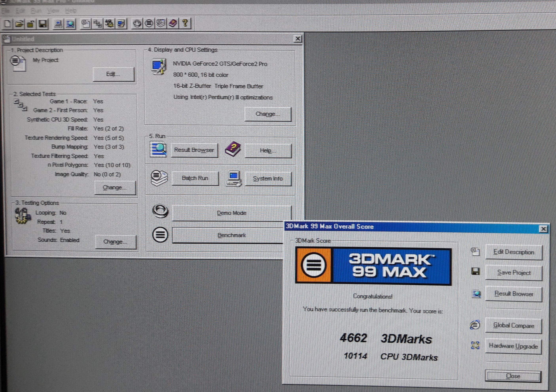Click the Batch Run stacked pages toolbar icon
Screen dimensions: 556x392
click(x=161, y=24)
